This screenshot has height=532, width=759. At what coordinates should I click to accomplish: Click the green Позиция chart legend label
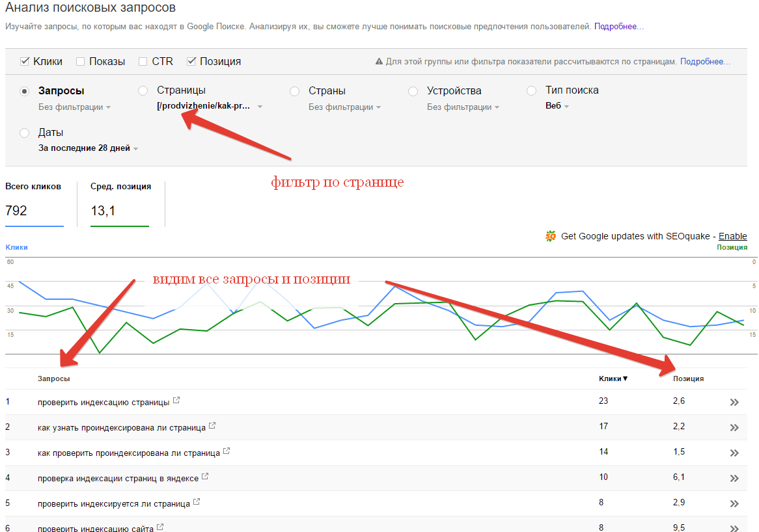pyautogui.click(x=732, y=247)
